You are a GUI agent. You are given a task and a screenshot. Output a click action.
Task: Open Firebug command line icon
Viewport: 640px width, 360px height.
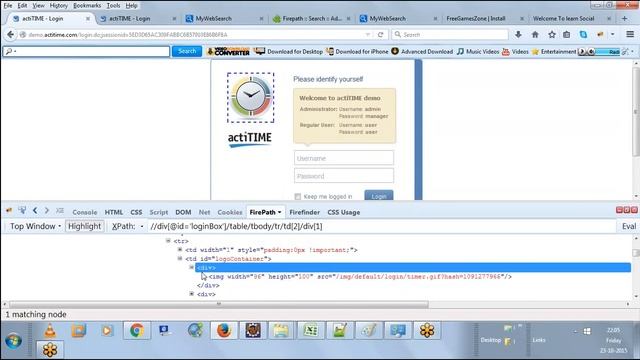[x=60, y=210]
